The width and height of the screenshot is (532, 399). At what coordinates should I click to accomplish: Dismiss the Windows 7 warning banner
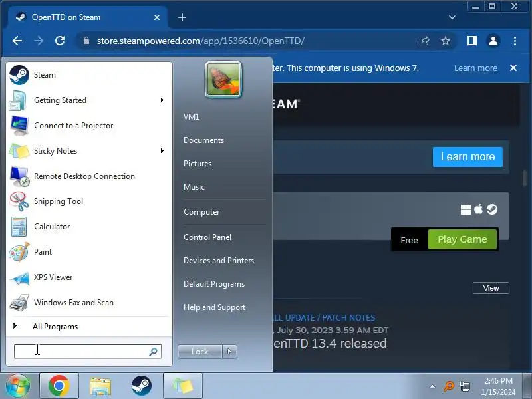[x=513, y=68]
